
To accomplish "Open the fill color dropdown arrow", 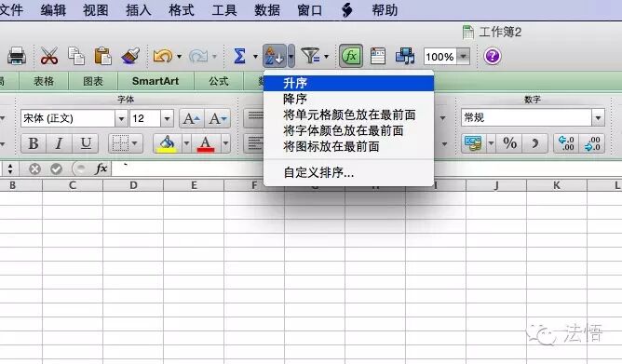I will click(x=186, y=143).
